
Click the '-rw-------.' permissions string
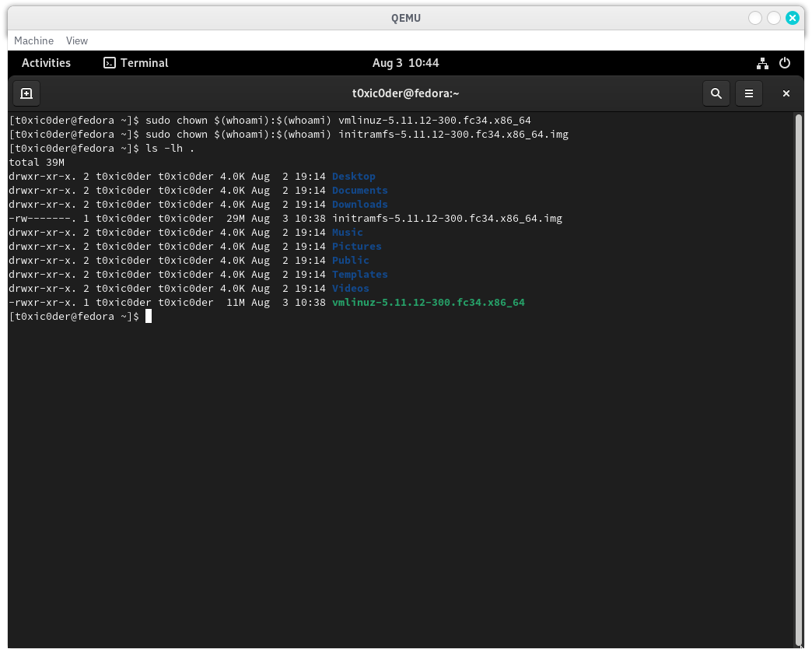pyautogui.click(x=43, y=218)
